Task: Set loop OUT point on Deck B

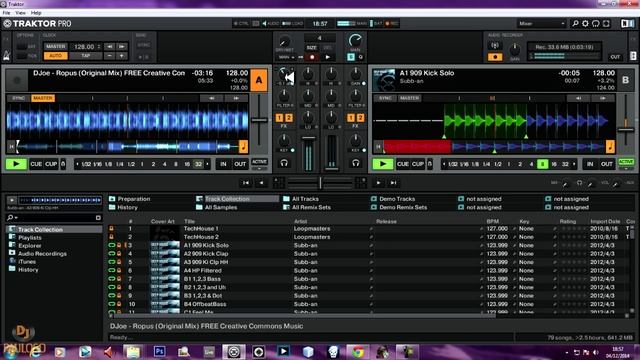Action: [607, 164]
